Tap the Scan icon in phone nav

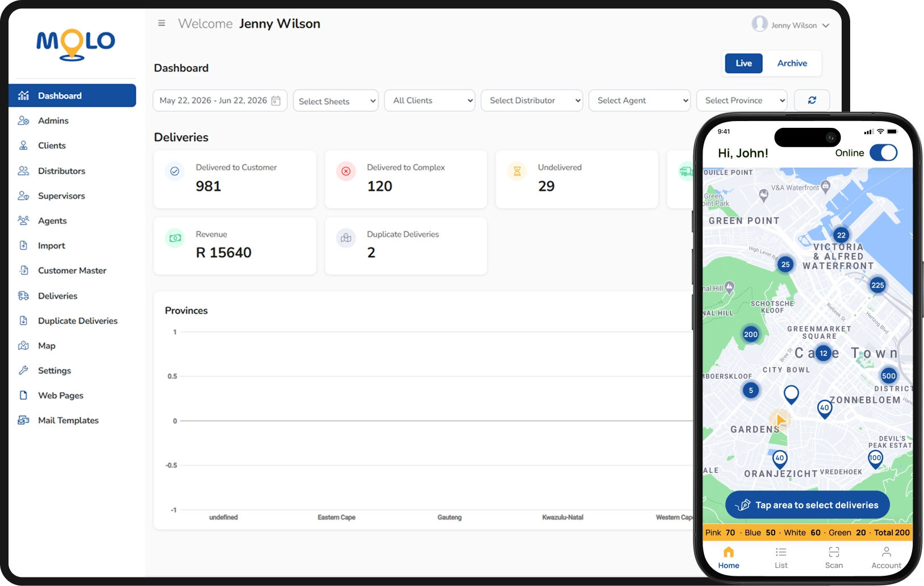coord(834,552)
